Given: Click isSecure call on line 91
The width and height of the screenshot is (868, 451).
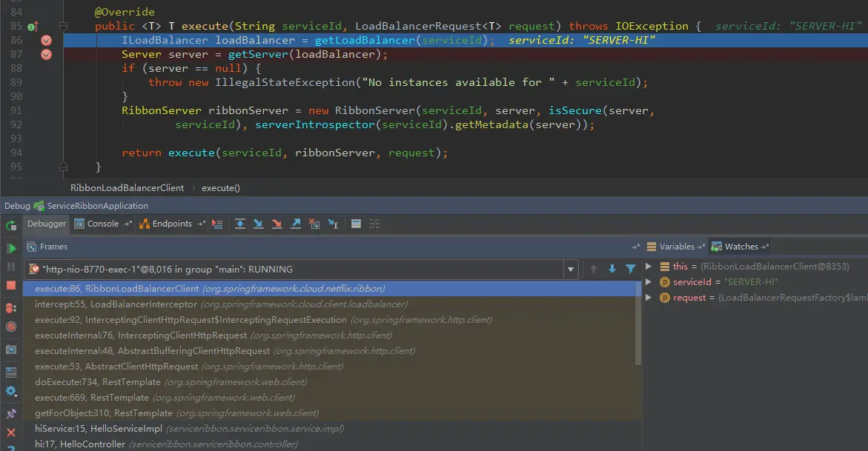Looking at the screenshot, I should 574,110.
